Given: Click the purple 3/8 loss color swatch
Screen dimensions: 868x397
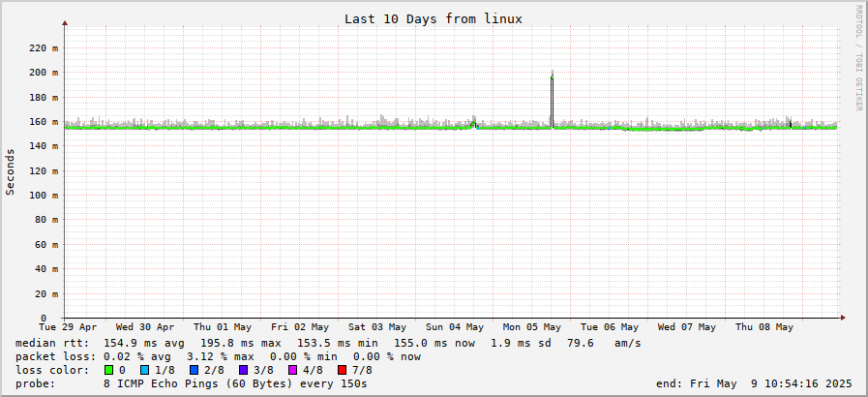Looking at the screenshot, I should click(x=243, y=370).
